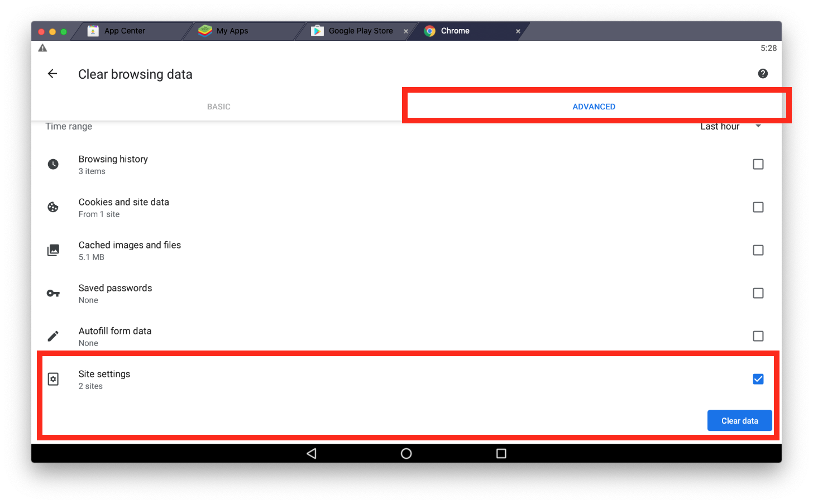Click the Clear data button
This screenshot has width=813, height=504.
point(739,421)
